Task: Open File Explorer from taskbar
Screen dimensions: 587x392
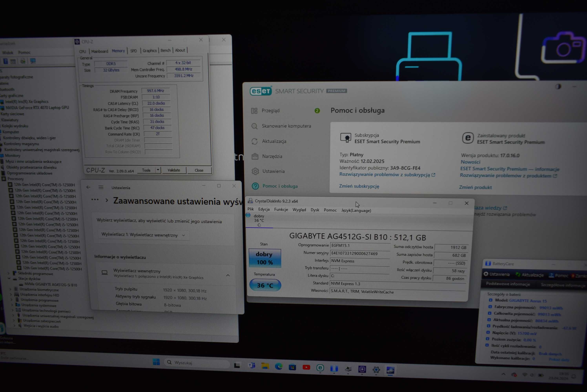Action: [265, 366]
